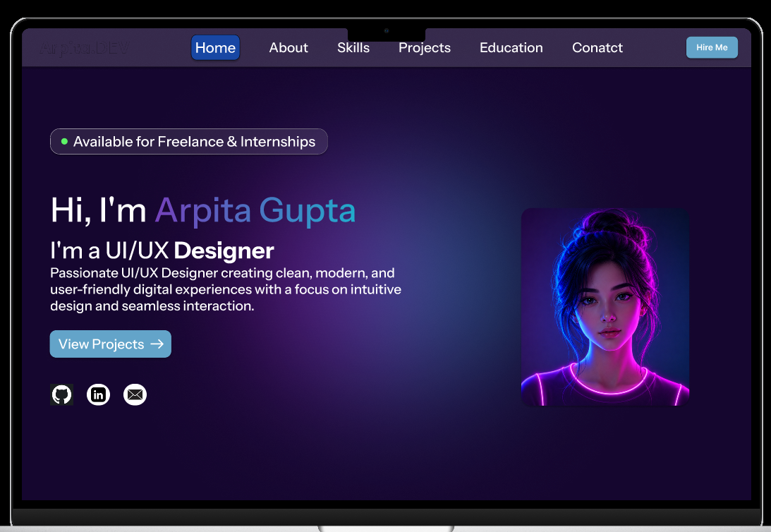Select the Home nav item
This screenshot has height=532, width=771.
tap(215, 48)
